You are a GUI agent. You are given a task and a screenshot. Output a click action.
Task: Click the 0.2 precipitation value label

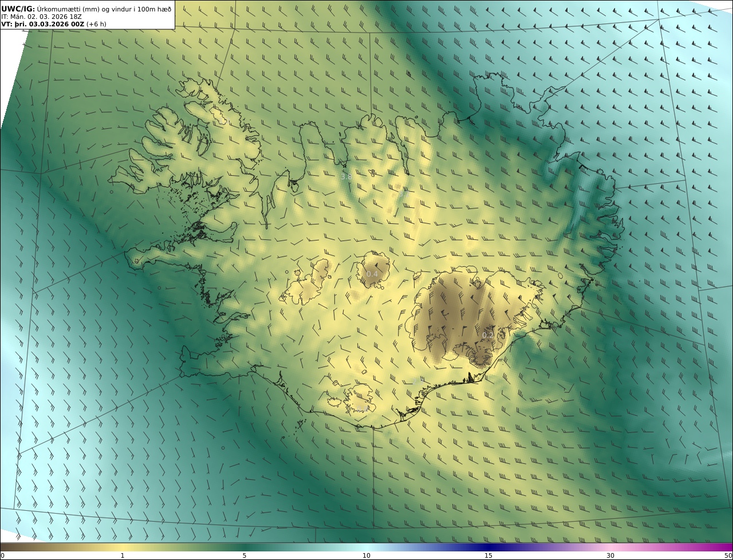pos(488,335)
